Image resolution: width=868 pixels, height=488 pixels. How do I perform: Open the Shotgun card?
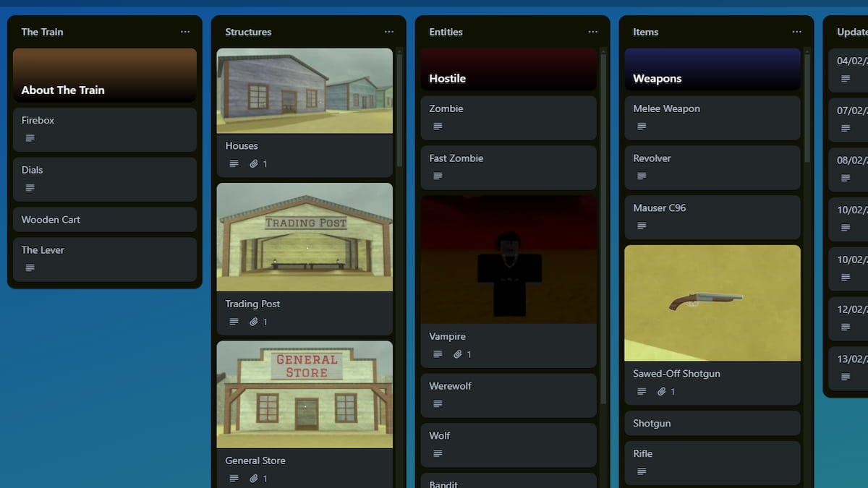coord(712,424)
